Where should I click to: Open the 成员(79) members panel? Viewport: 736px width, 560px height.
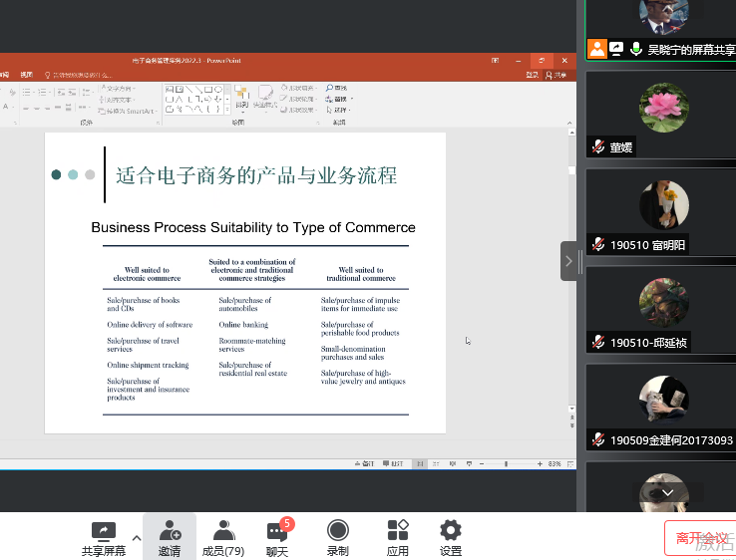[223, 531]
